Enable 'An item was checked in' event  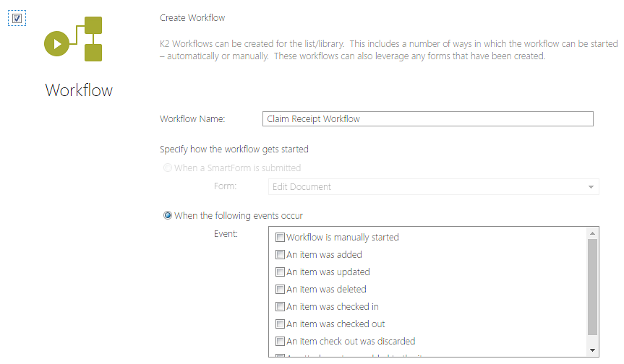tap(281, 307)
